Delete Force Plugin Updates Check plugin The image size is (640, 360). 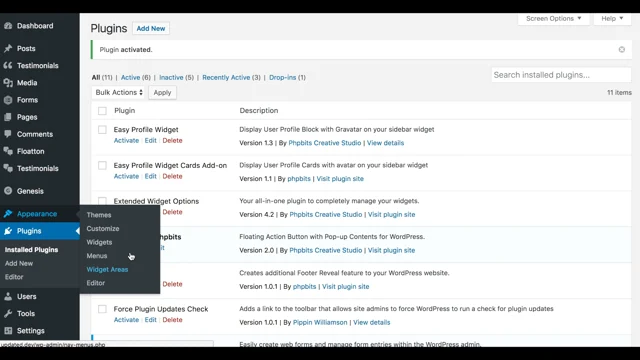coord(172,320)
